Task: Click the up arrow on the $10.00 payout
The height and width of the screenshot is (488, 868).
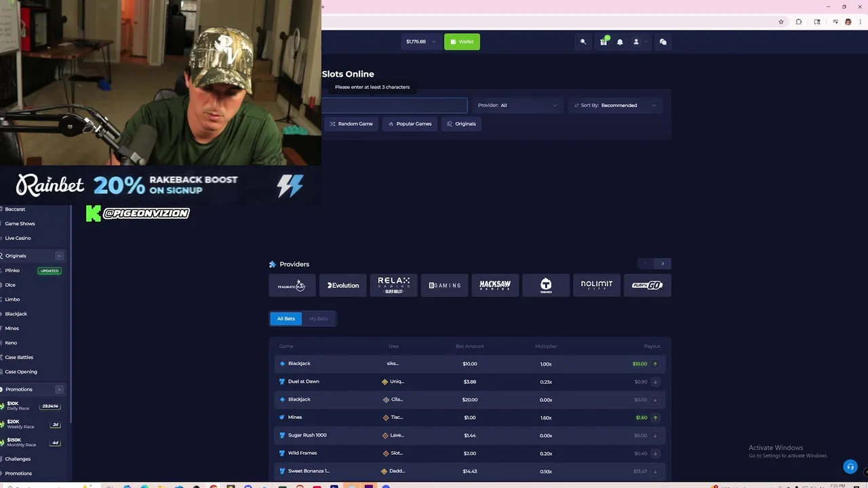Action: (x=655, y=364)
